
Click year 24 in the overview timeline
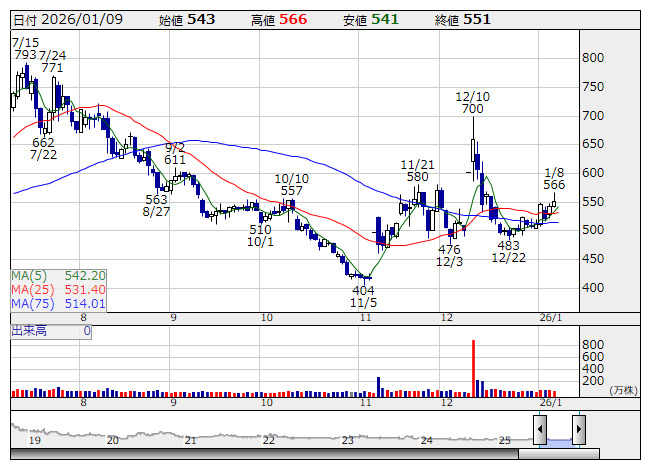[x=425, y=440]
